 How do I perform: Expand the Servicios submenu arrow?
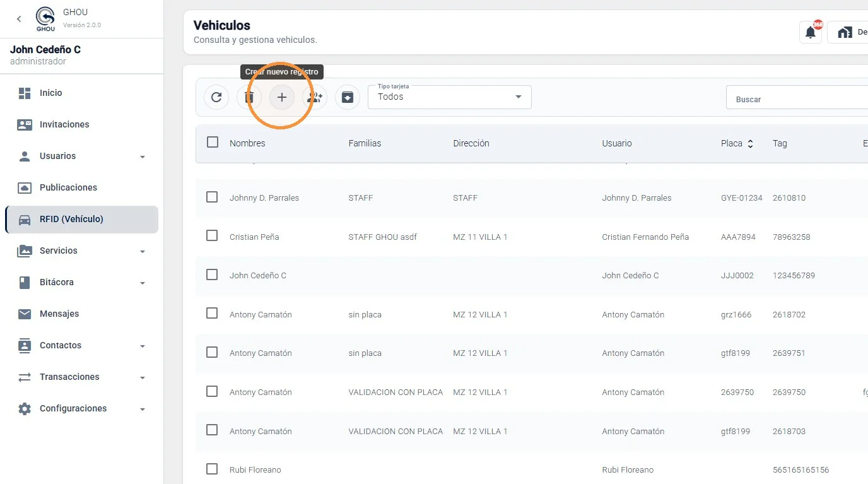tap(143, 252)
